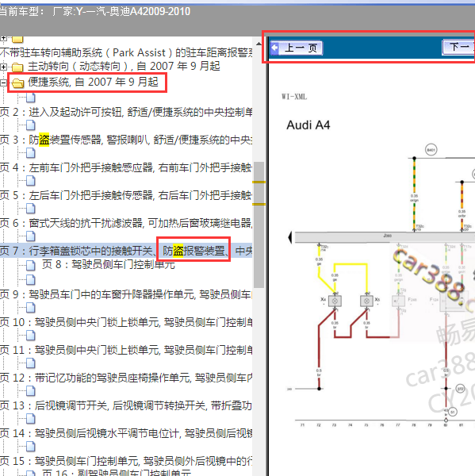Click document icon above 页 12 row

tap(31, 363)
